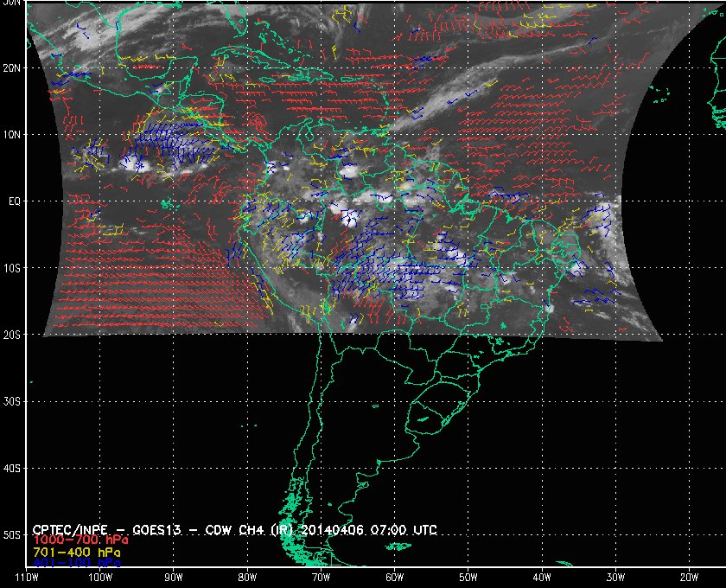Click the 50S latitude label
Image resolution: width=726 pixels, height=588 pixels.
pyautogui.click(x=12, y=535)
